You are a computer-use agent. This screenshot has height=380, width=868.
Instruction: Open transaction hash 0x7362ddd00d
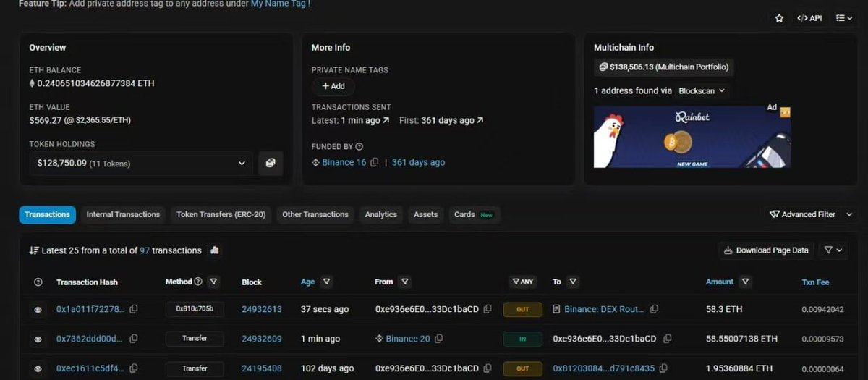coord(89,339)
